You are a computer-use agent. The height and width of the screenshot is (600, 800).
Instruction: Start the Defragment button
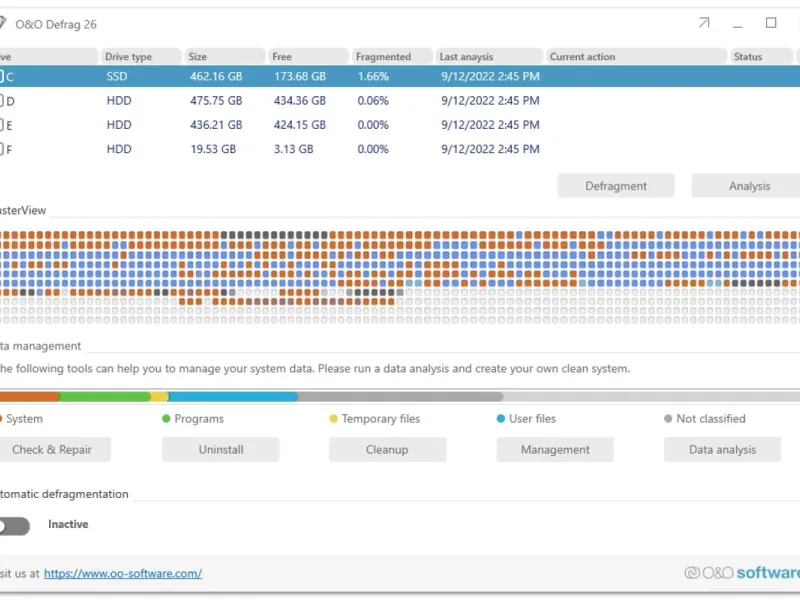[x=616, y=186]
